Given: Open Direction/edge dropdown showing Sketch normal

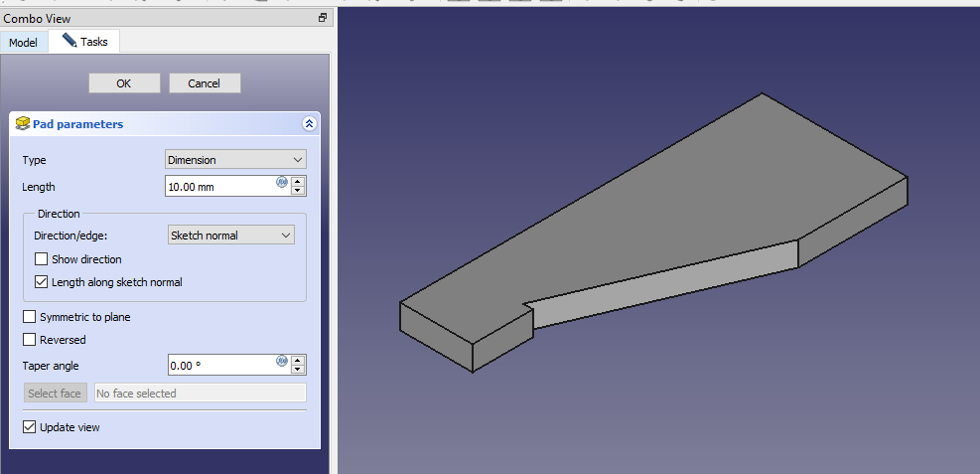Looking at the screenshot, I should pyautogui.click(x=231, y=236).
